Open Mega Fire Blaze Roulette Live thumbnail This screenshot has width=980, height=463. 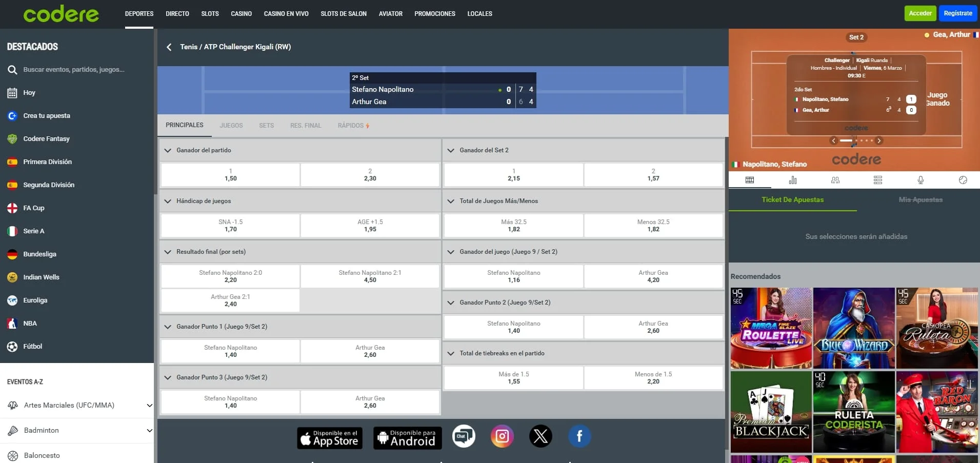point(771,328)
